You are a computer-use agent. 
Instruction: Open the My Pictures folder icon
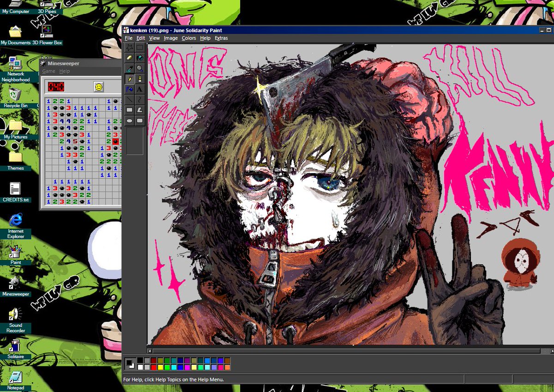coord(15,129)
